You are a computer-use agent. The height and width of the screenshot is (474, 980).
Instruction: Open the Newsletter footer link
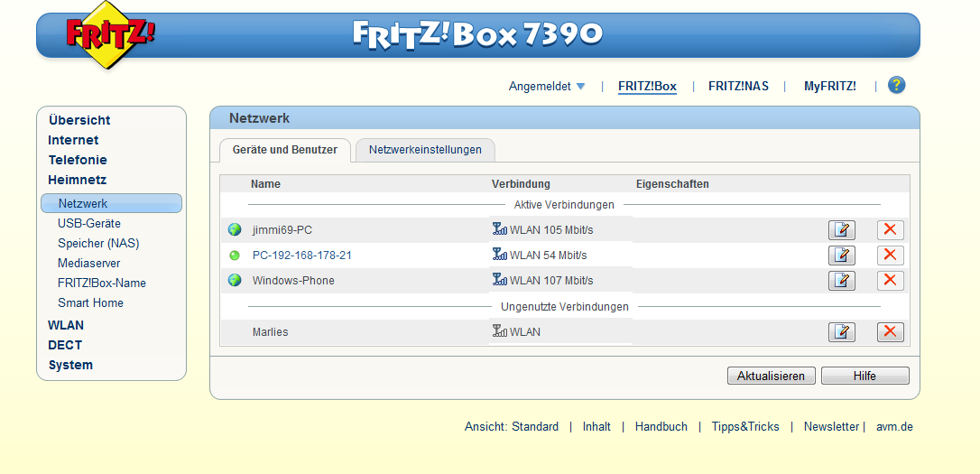point(831,426)
